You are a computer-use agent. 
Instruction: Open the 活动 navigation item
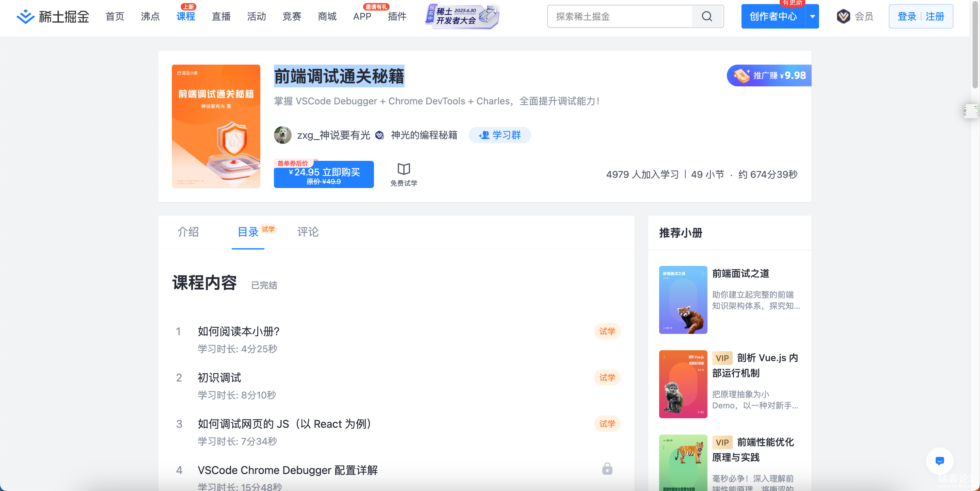tap(257, 16)
